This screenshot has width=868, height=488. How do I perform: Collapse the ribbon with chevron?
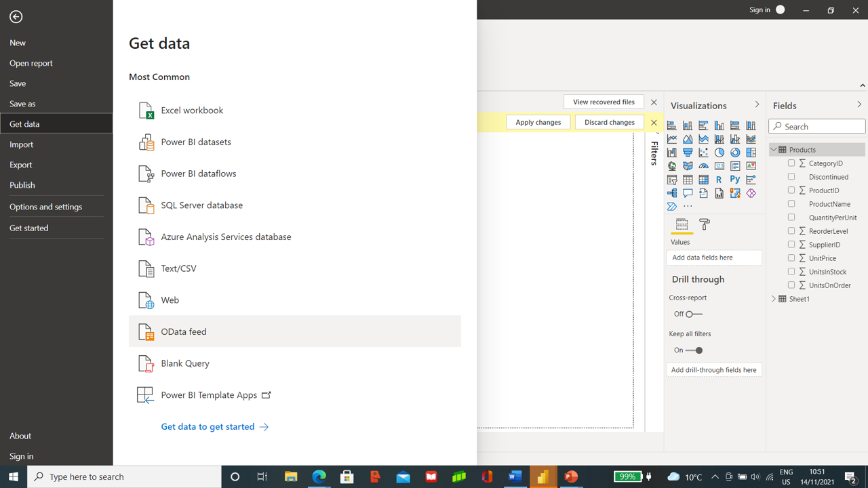click(863, 85)
